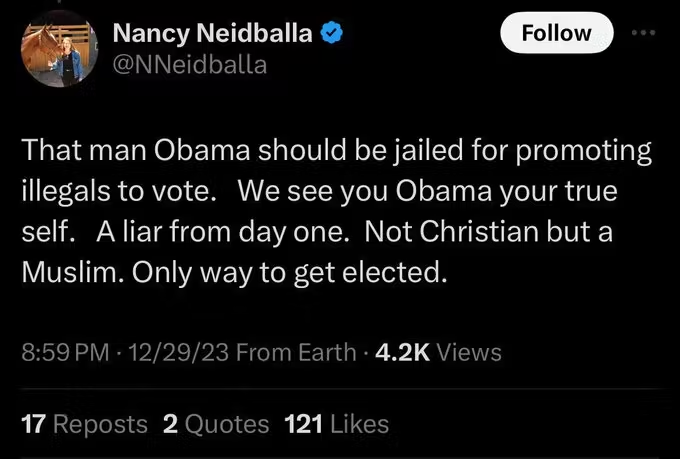This screenshot has height=459, width=680.
Task: Show the 17 Reposts list
Action: (85, 424)
